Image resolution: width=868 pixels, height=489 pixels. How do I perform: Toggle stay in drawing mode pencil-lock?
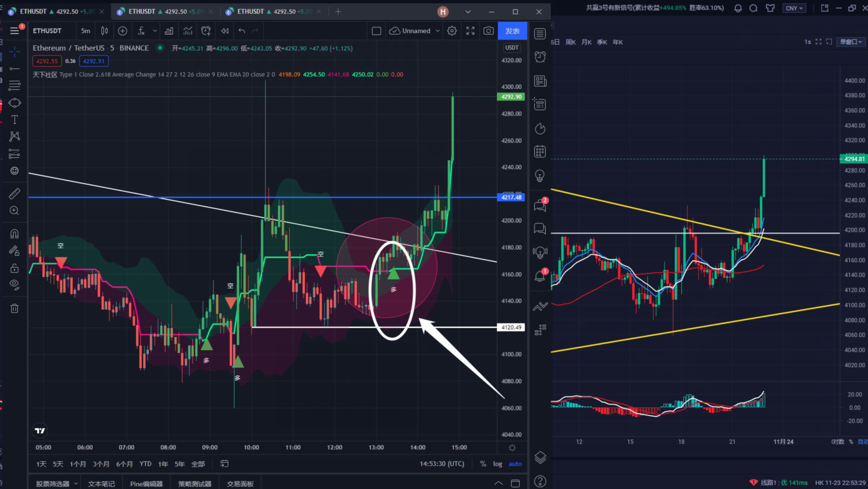tap(15, 251)
